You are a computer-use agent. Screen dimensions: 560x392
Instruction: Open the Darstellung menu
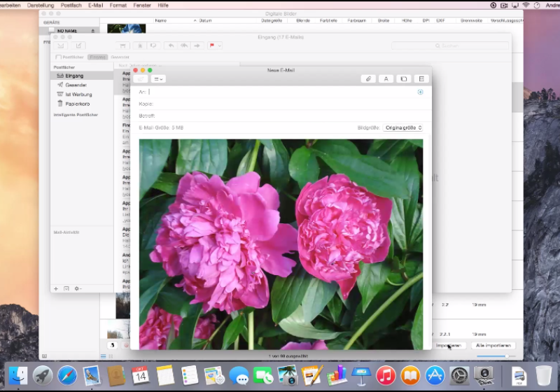click(41, 6)
